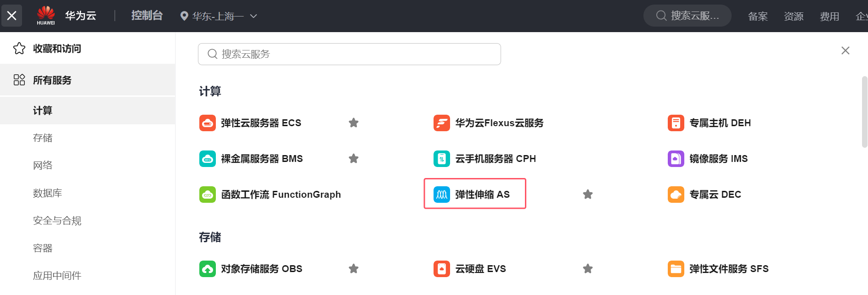Click the IMS service icon
The height and width of the screenshot is (295, 868).
tap(676, 159)
